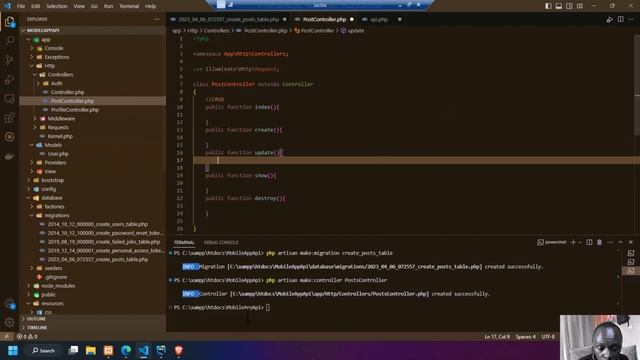The height and width of the screenshot is (360, 640).
Task: Open Controller.php in explorer
Action: click(67, 92)
